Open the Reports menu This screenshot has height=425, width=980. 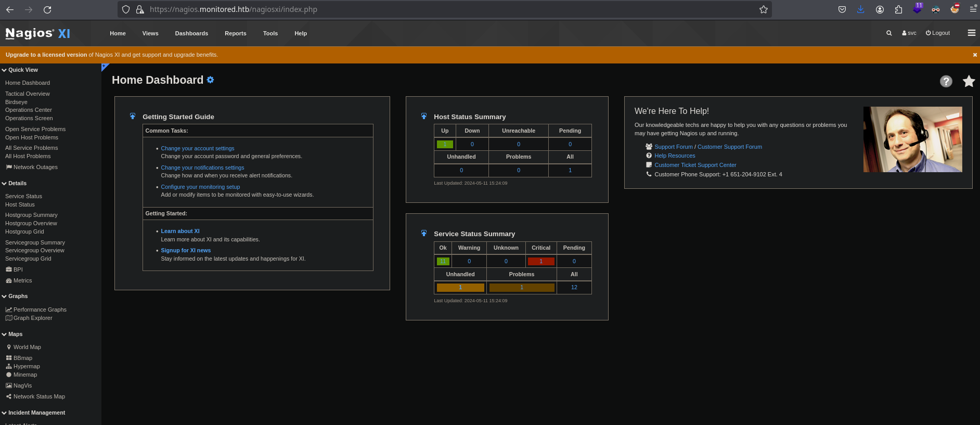(x=236, y=33)
